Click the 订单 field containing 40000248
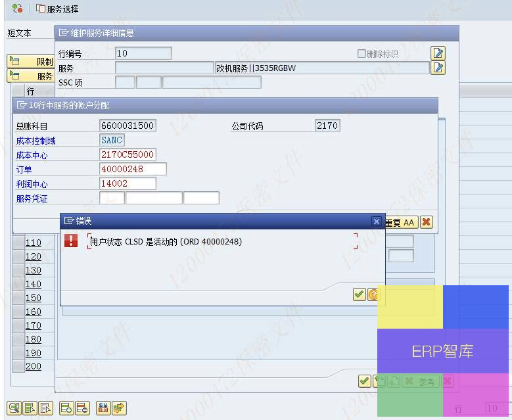The width and height of the screenshot is (512, 420). pyautogui.click(x=132, y=169)
